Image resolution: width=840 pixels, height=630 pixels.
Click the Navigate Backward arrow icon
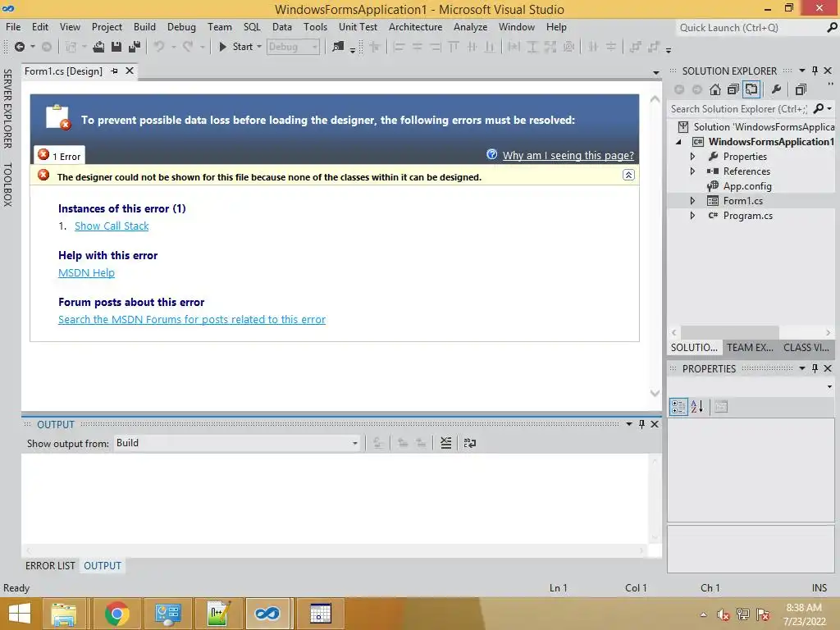[20, 47]
